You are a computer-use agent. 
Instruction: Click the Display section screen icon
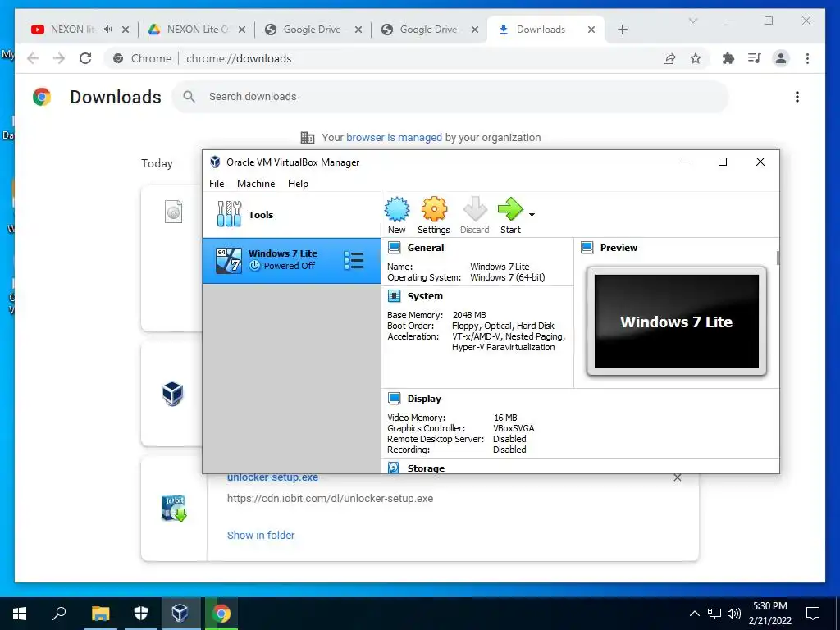tap(395, 399)
